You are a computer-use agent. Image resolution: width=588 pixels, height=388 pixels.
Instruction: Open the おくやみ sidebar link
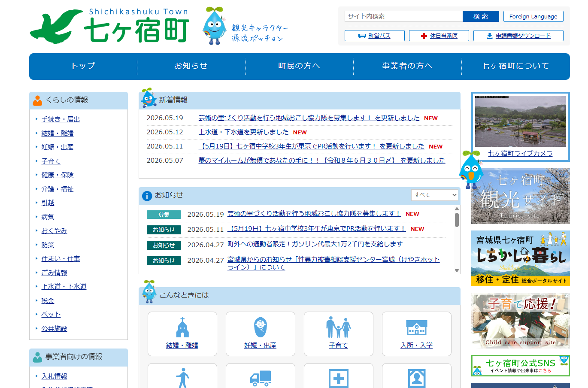click(54, 231)
